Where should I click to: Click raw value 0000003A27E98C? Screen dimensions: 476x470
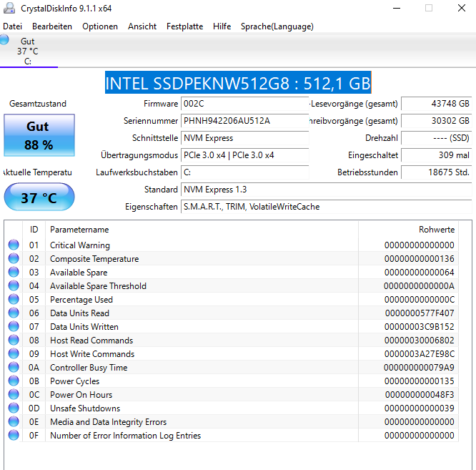tap(420, 354)
